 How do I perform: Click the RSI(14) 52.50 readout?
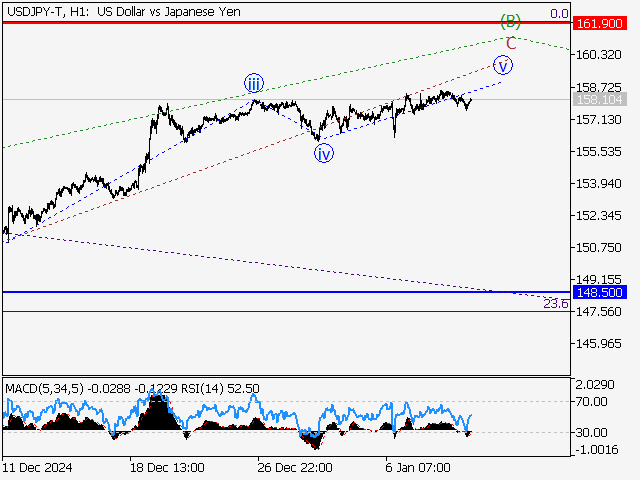click(x=234, y=388)
